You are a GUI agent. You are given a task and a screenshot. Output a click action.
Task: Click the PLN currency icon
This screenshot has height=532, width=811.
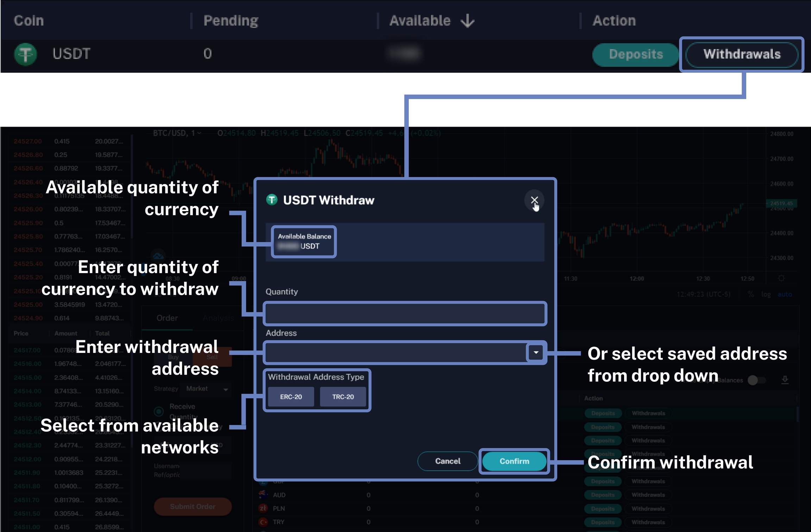[263, 508]
